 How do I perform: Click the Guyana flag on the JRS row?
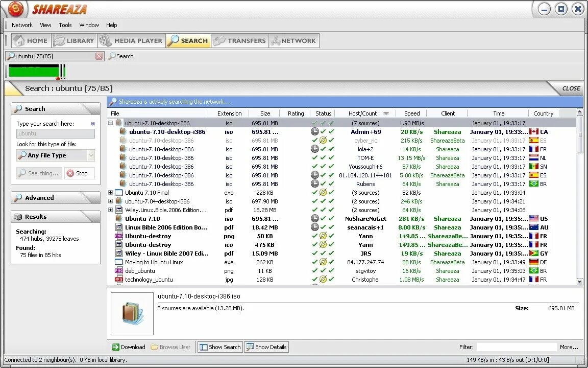533,253
